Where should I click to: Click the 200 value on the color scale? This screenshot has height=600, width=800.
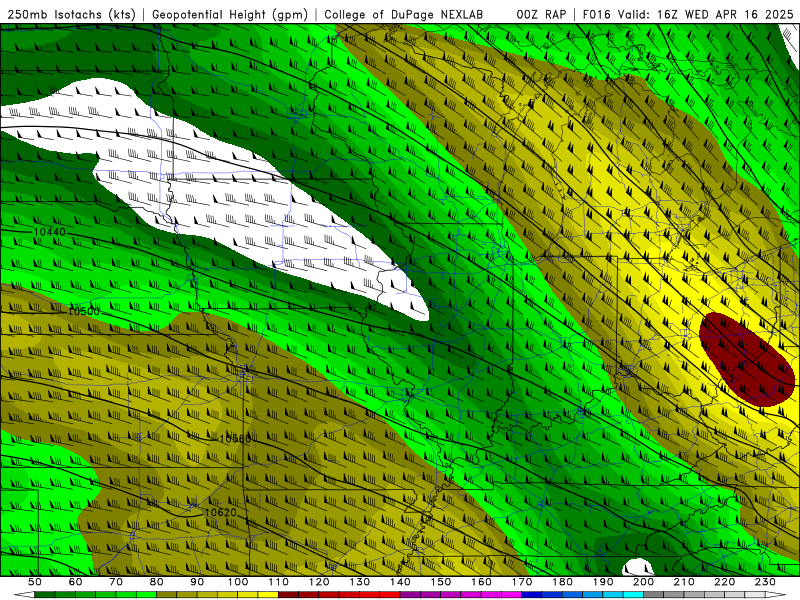click(644, 582)
